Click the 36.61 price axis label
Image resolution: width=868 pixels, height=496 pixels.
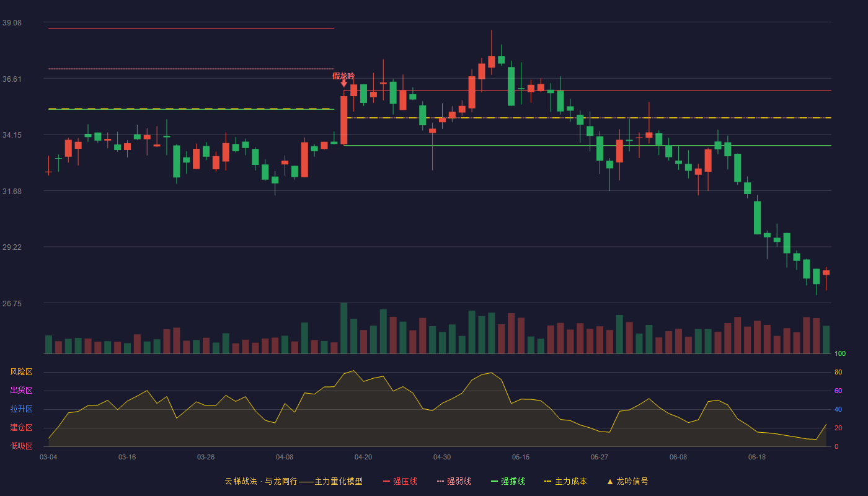[x=12, y=79]
